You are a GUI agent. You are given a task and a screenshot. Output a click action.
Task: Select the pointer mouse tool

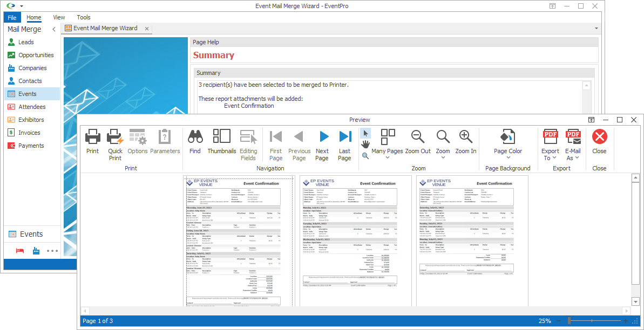pos(365,133)
